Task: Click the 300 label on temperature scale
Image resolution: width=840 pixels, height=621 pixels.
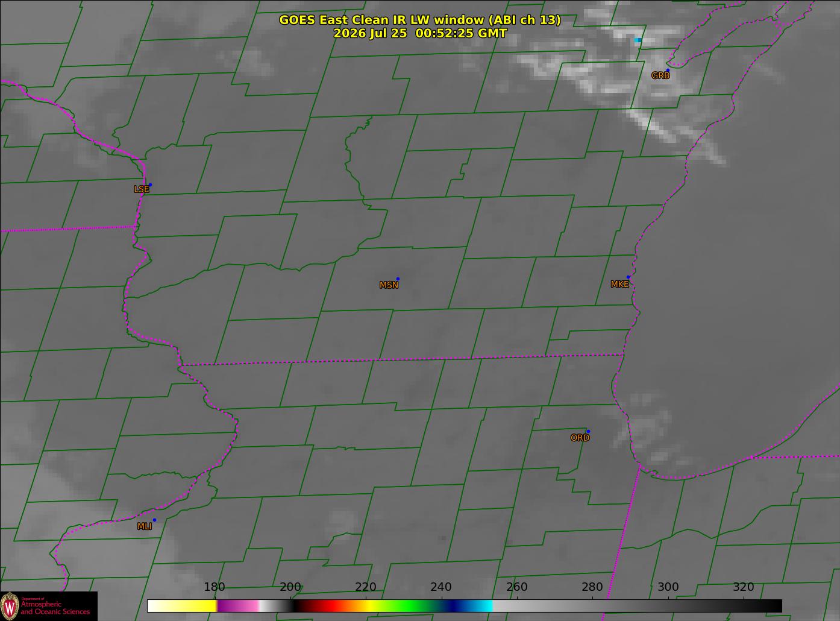Action: [668, 587]
